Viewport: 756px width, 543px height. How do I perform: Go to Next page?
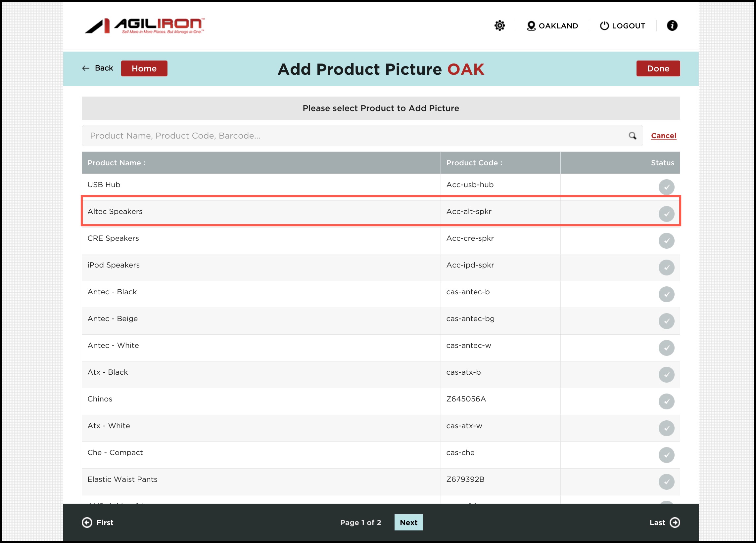point(408,522)
